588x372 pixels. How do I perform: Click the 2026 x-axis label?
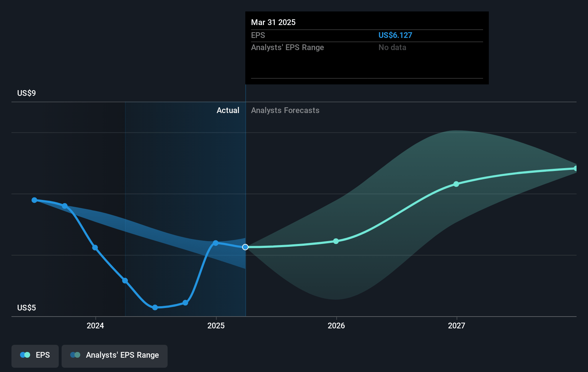(336, 325)
